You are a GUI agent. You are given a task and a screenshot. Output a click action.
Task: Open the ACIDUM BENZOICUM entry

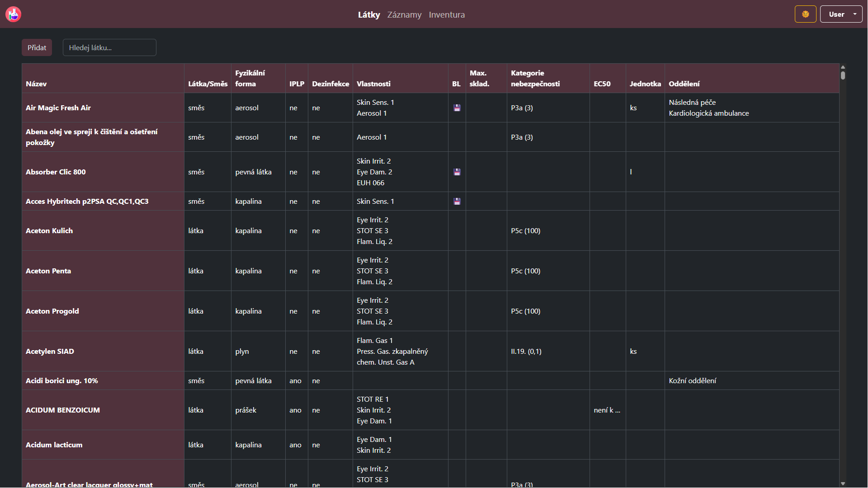click(x=63, y=410)
